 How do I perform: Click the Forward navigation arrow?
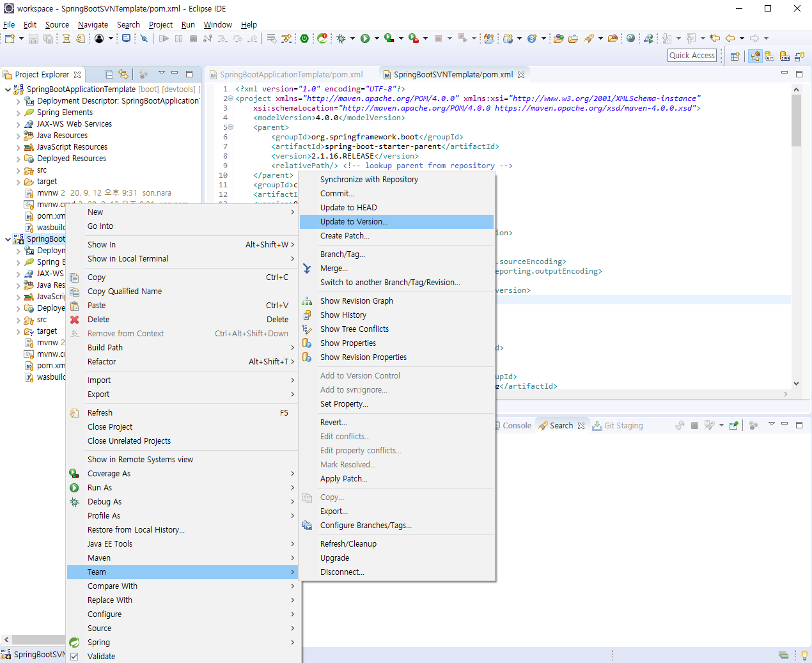[754, 38]
